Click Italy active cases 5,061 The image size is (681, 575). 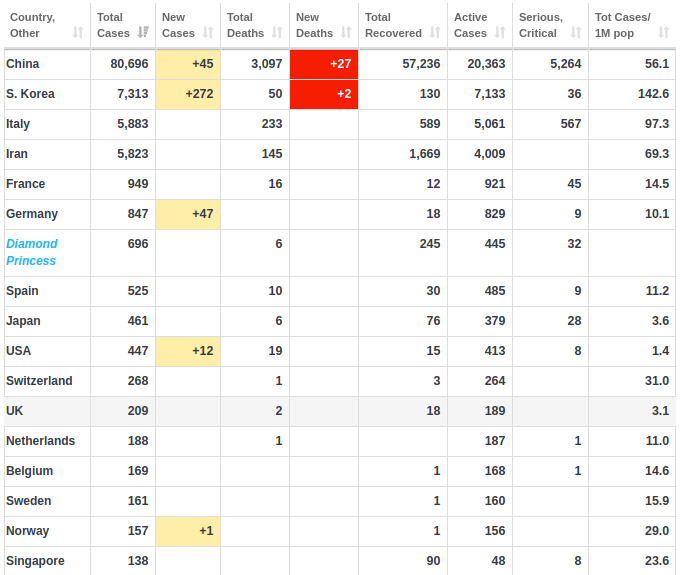pos(490,124)
